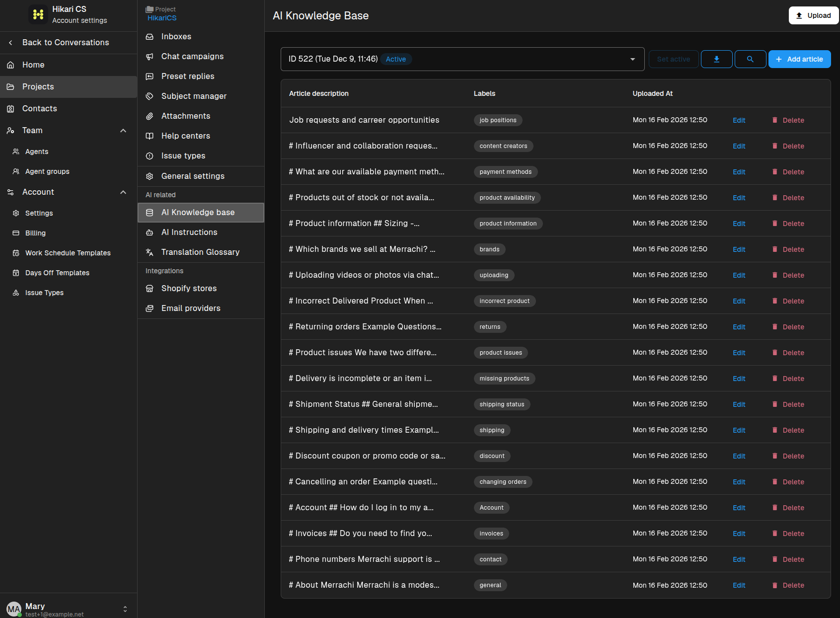Click '# Phone numbers Merrachi support is ...' row

(x=555, y=559)
